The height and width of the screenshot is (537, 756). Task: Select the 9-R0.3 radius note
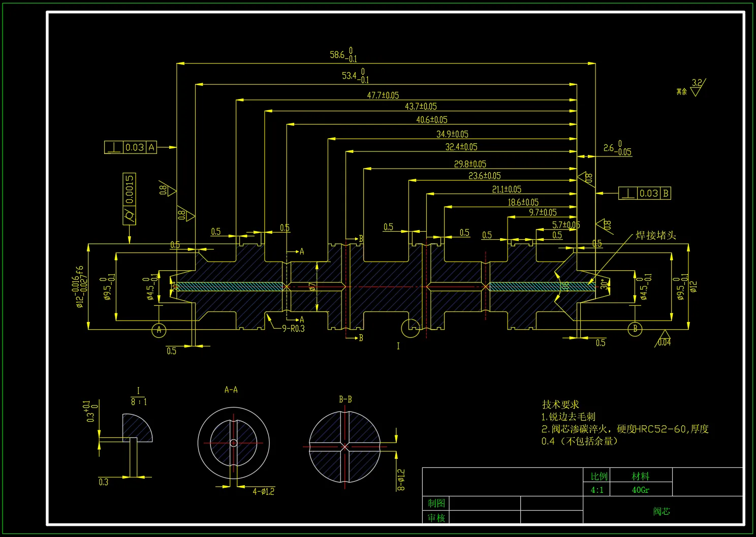[x=293, y=329]
